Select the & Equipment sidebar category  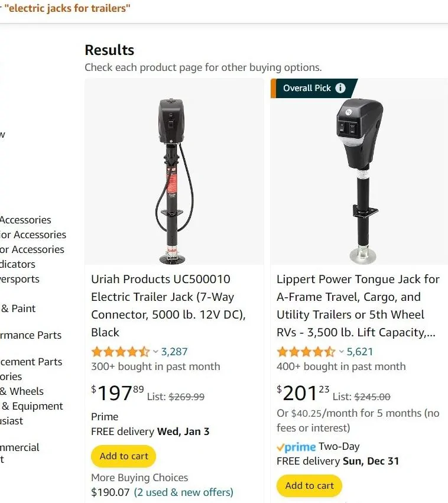click(31, 406)
